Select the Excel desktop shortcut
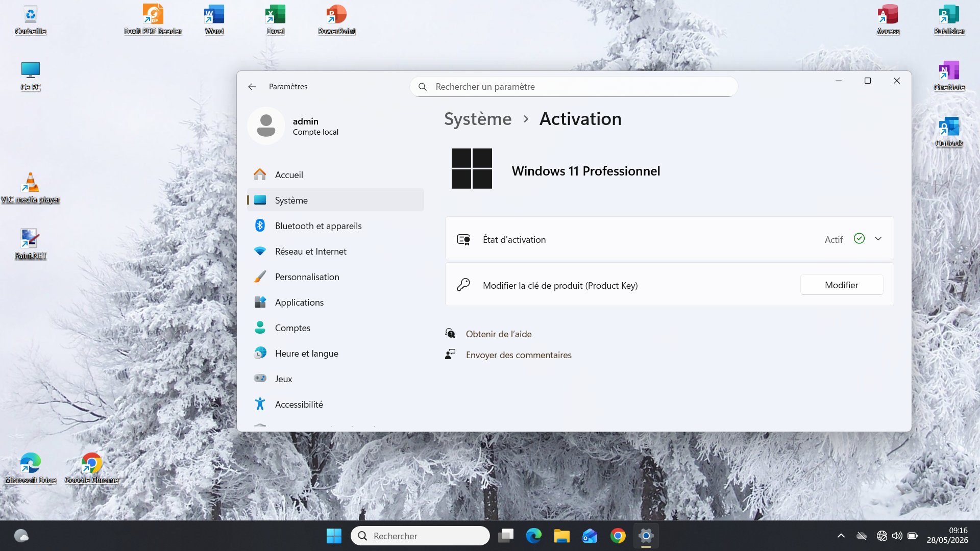The width and height of the screenshot is (980, 551). tap(276, 20)
